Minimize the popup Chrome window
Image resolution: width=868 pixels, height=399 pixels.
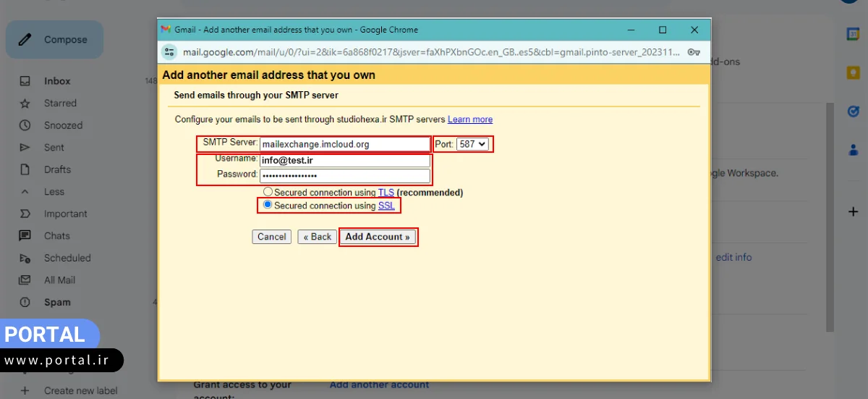coord(631,30)
